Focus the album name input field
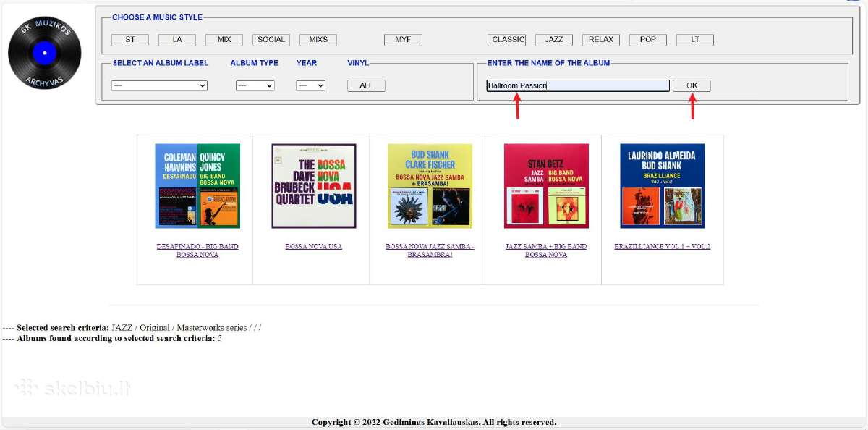Image resolution: width=868 pixels, height=430 pixels. (x=578, y=85)
